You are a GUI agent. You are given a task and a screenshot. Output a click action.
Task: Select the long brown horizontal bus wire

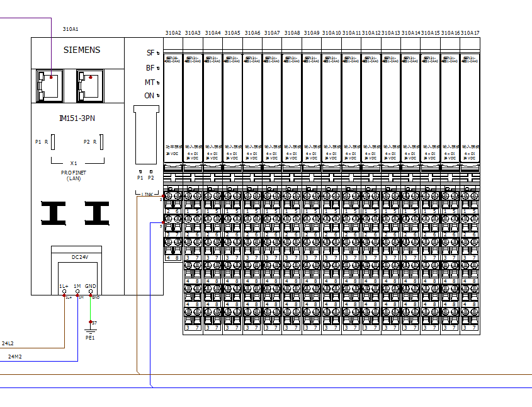(x=266, y=374)
